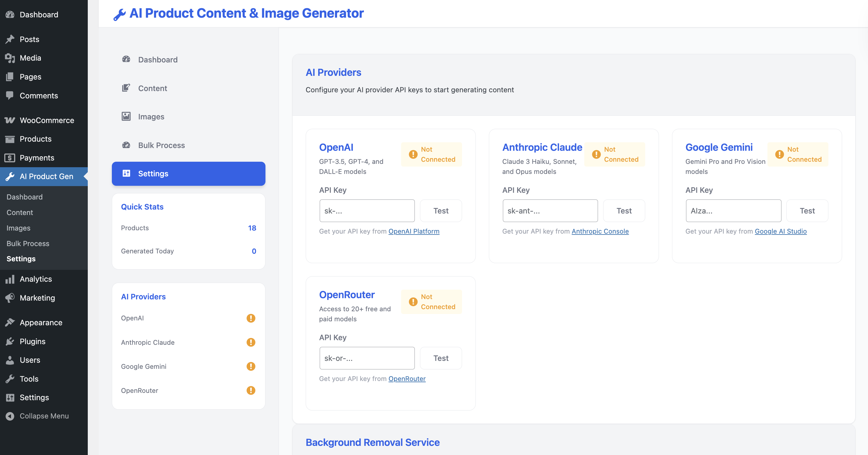Click the Bulk Process gauge icon
This screenshot has width=868, height=455.
tap(126, 145)
